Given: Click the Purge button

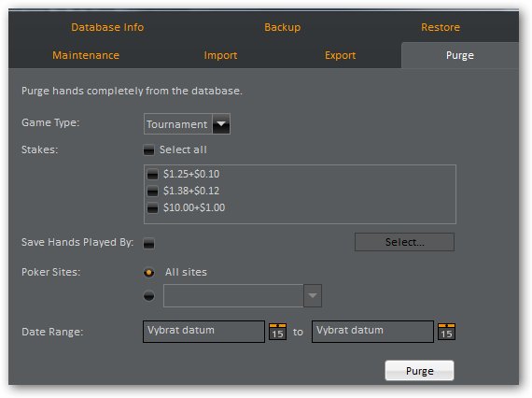Looking at the screenshot, I should pos(419,371).
